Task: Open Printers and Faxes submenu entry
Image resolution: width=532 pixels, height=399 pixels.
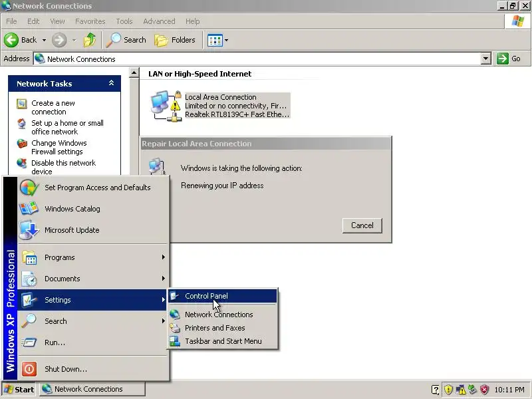Action: tap(223, 328)
